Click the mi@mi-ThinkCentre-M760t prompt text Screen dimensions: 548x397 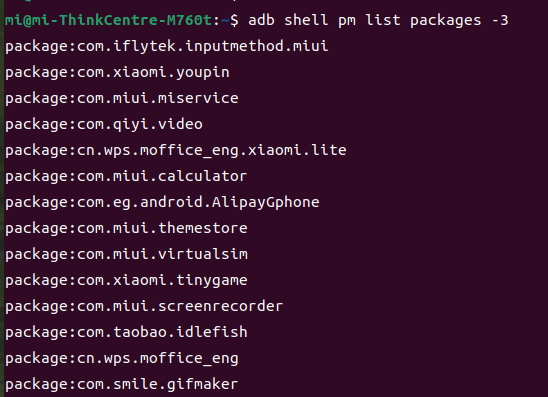pos(108,20)
